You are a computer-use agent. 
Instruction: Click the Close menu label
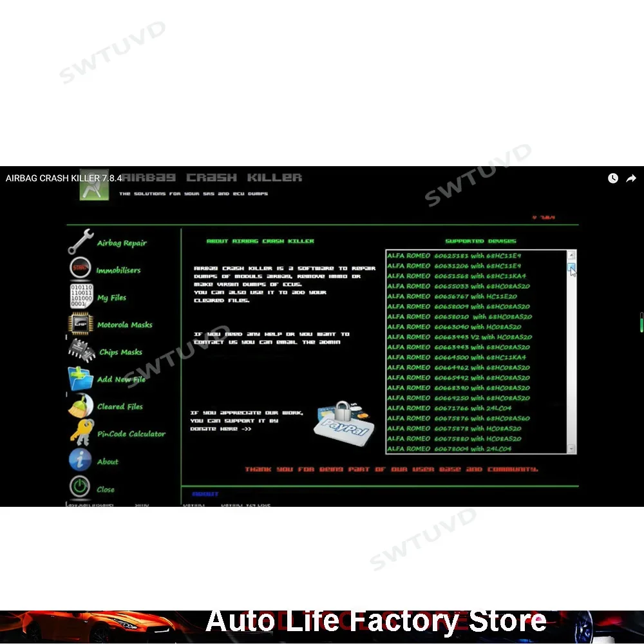point(106,489)
